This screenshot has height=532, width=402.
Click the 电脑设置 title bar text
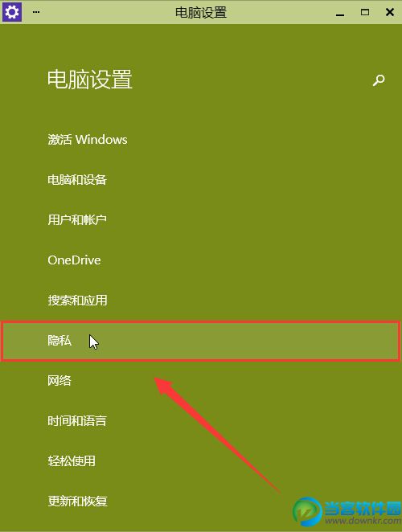(x=201, y=13)
